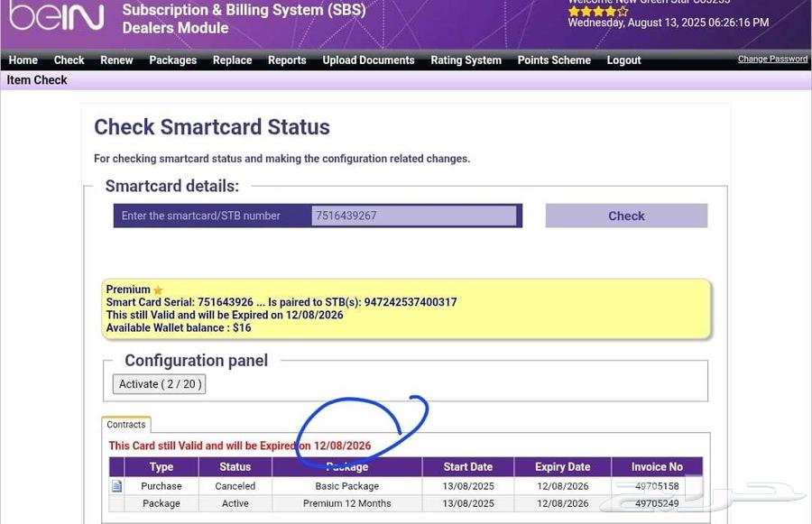Click the Activate ( 2 / 20 ) button
The image size is (812, 524).
pos(159,384)
